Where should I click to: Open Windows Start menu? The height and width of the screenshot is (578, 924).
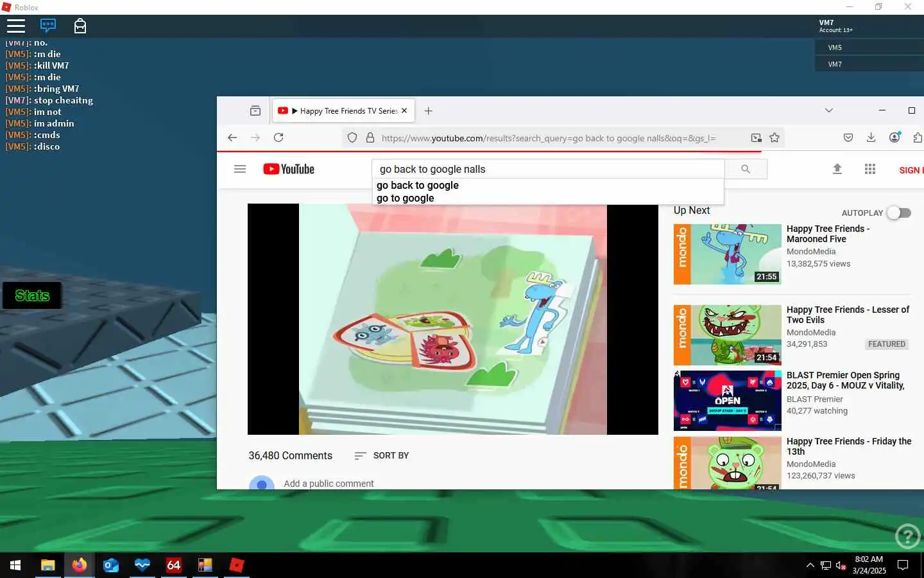pyautogui.click(x=15, y=565)
